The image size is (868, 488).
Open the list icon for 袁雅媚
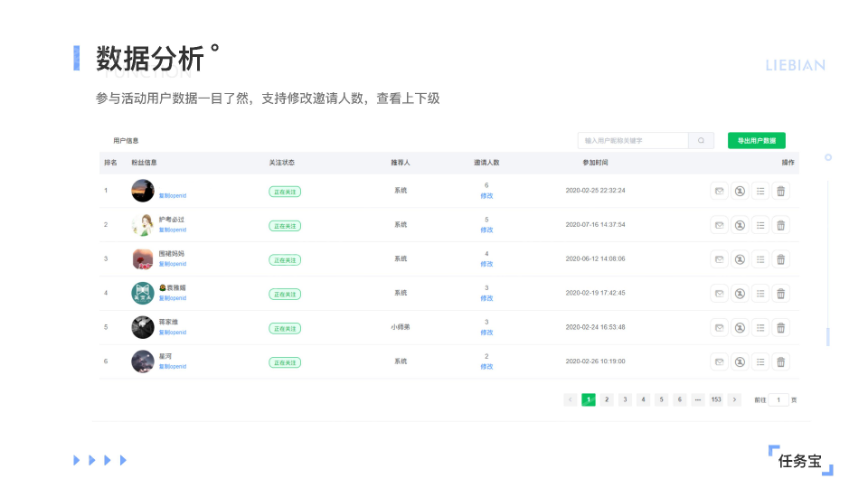(x=760, y=294)
